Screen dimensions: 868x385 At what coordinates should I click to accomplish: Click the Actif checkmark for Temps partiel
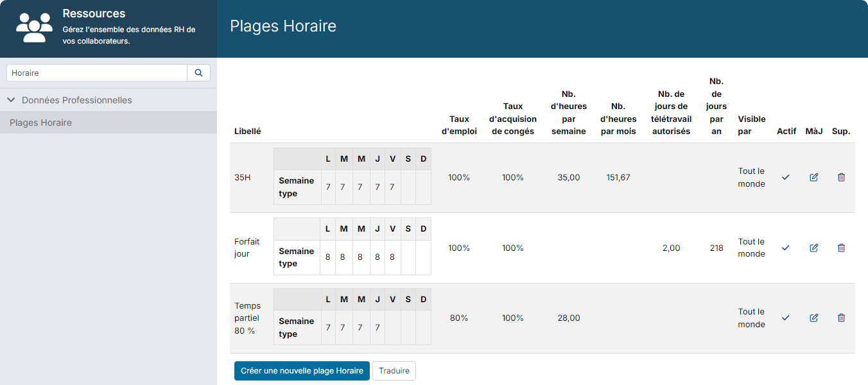786,318
